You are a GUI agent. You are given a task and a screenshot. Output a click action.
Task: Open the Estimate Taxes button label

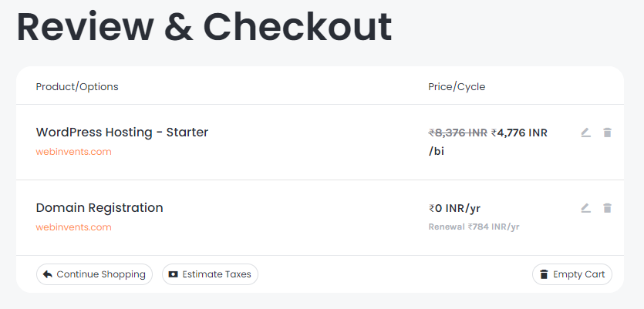pyautogui.click(x=217, y=274)
